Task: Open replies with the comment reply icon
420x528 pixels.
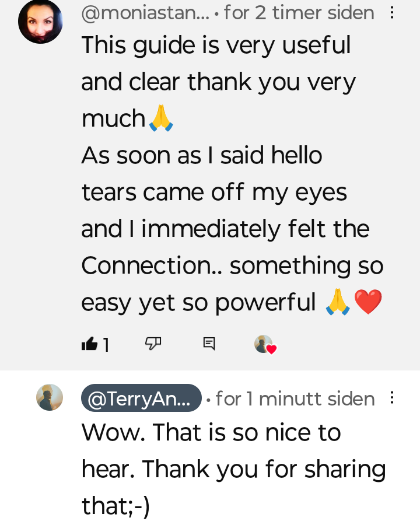Action: coord(209,344)
